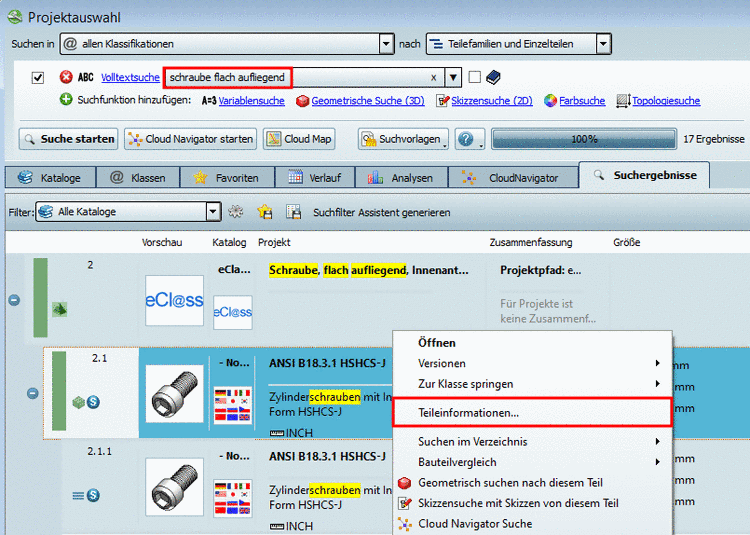The width and height of the screenshot is (750, 535).
Task: Click the large eClass preview thumbnail
Action: coord(175,300)
